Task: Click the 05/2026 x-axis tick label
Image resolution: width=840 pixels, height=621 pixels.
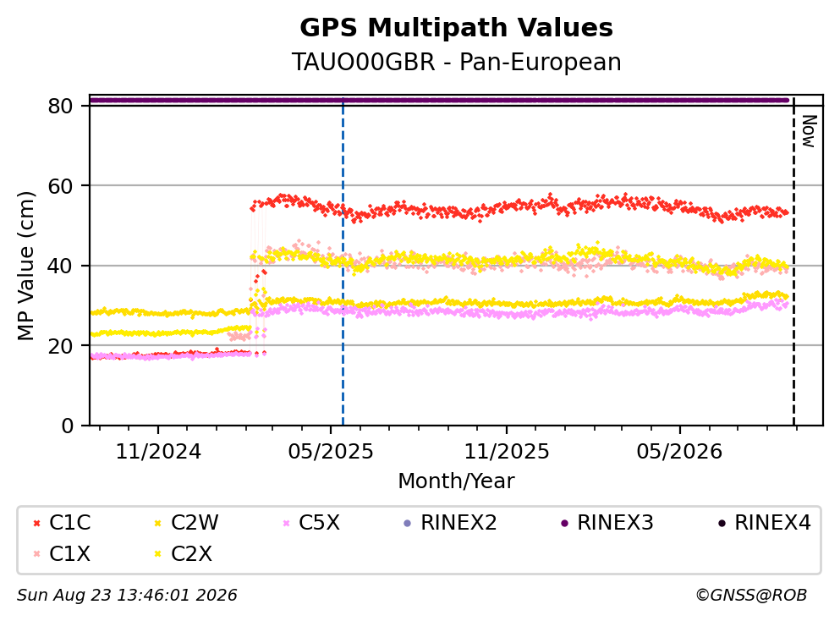Action: click(679, 452)
